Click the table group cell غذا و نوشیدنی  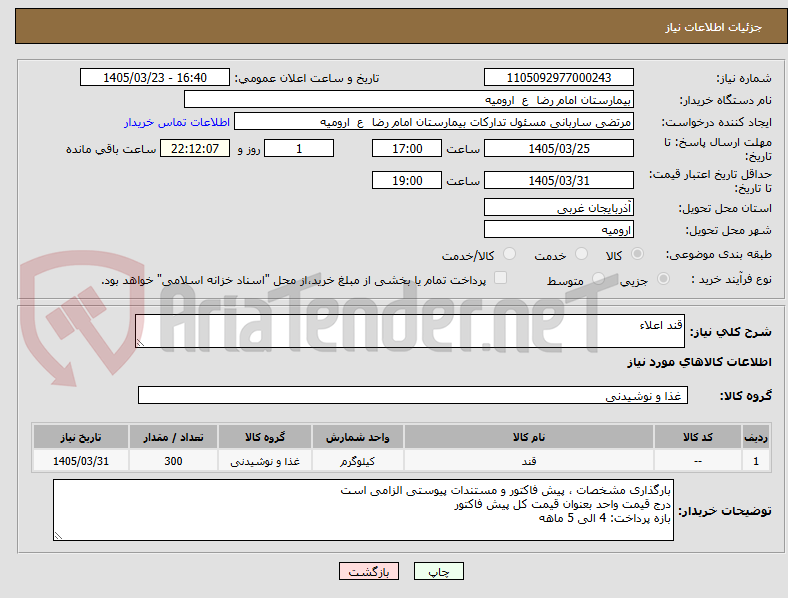click(265, 461)
